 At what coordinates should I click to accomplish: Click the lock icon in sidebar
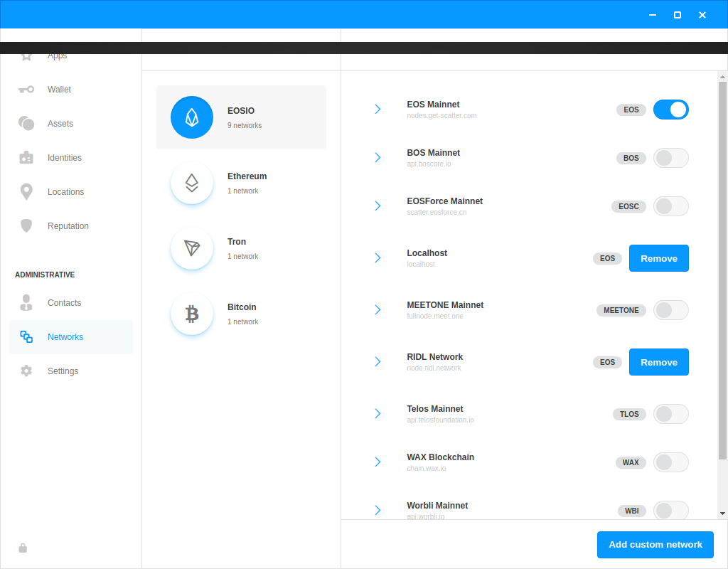pos(23,548)
